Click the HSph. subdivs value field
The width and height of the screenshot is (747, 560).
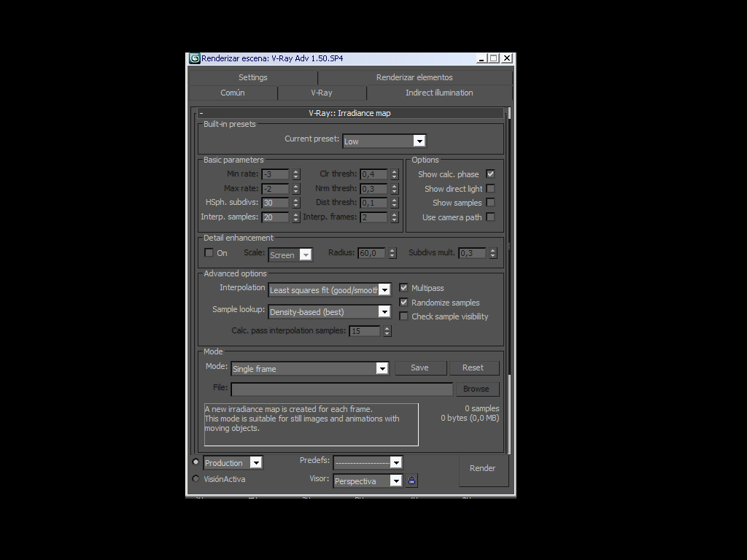[x=275, y=203]
